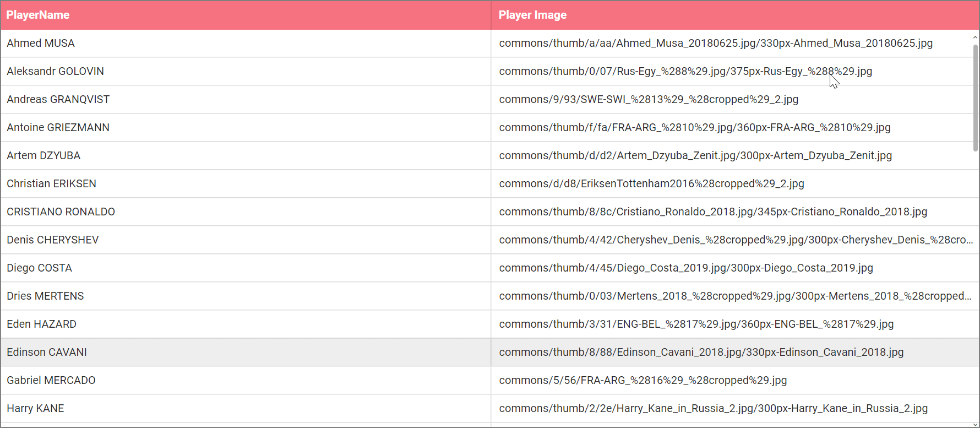Viewport: 980px width, 428px height.
Task: Click the Edinson_Cavani_2018.jpg image path
Action: pyautogui.click(x=701, y=352)
